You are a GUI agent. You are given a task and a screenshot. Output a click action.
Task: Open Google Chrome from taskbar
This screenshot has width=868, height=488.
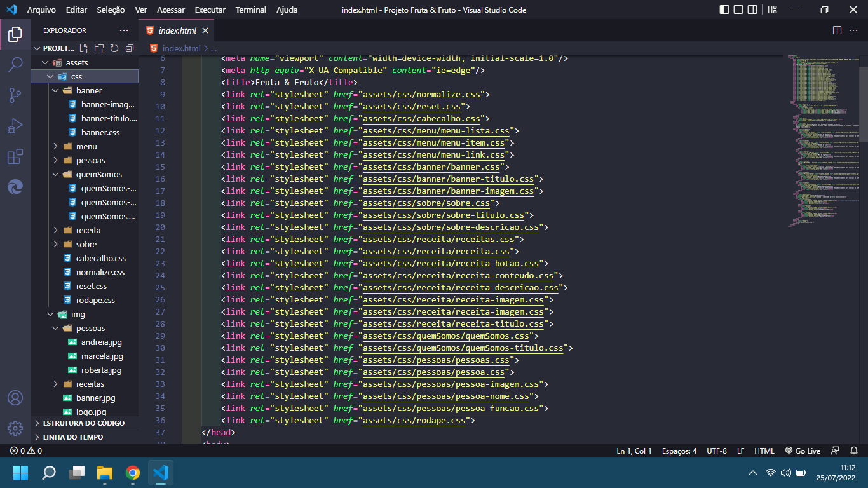133,473
